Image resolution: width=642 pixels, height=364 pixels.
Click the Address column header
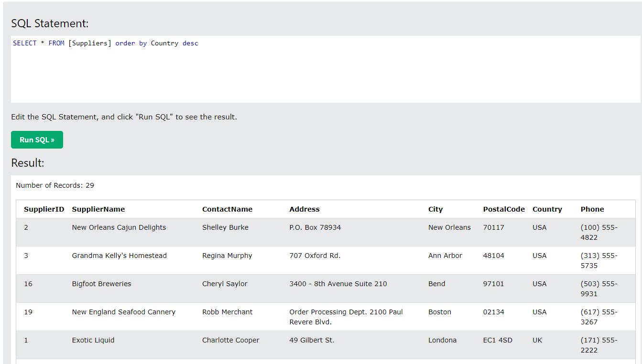305,209
